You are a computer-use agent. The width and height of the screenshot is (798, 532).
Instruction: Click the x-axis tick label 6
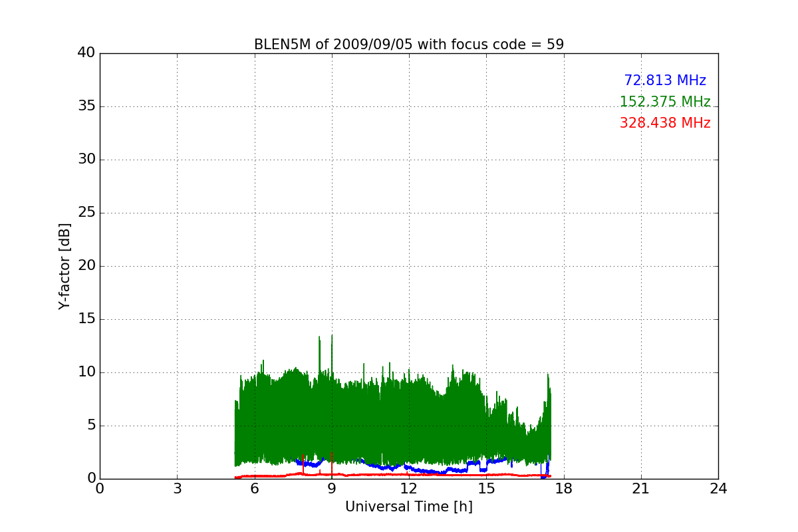click(254, 489)
